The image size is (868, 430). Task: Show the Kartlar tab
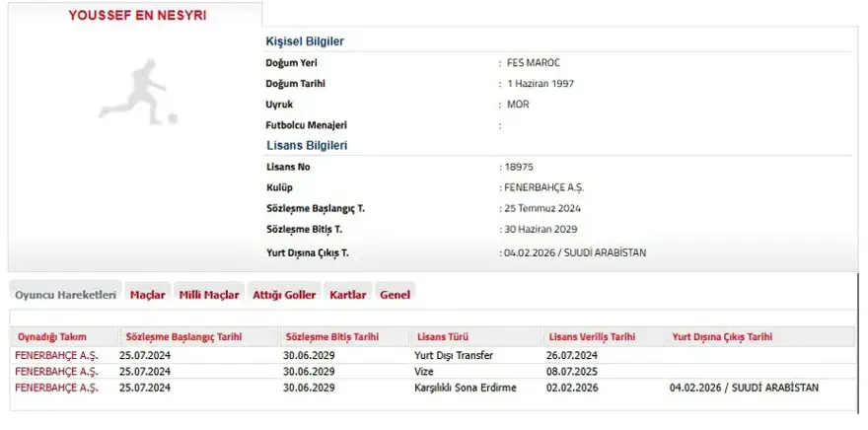347,295
